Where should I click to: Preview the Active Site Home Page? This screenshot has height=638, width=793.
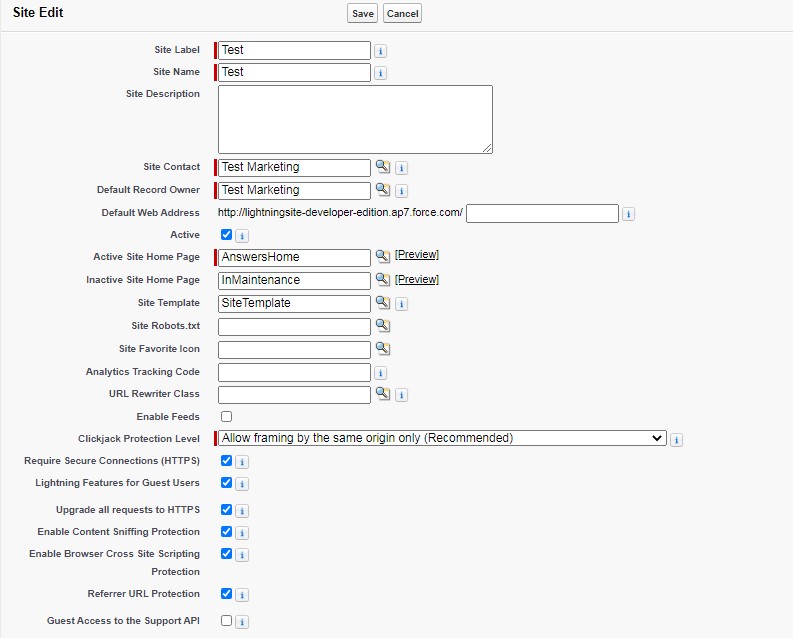416,255
